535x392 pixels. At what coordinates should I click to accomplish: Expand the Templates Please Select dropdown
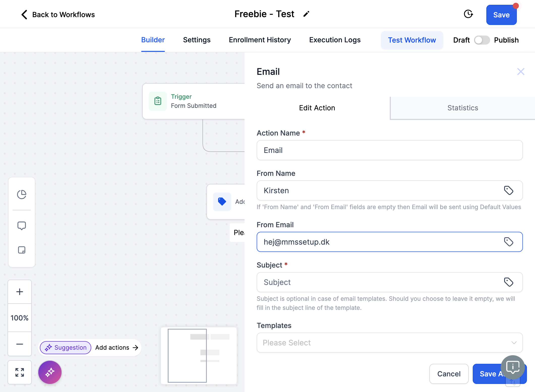[x=390, y=343]
